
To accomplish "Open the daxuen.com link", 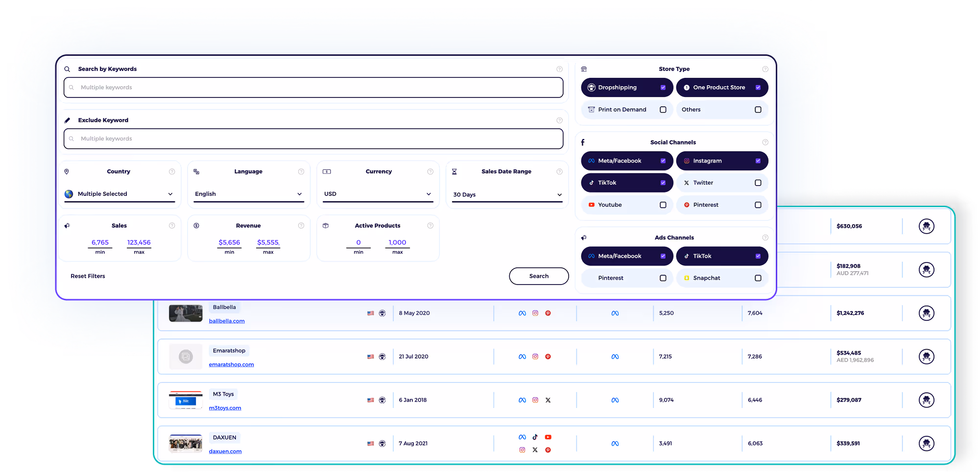I will (225, 452).
